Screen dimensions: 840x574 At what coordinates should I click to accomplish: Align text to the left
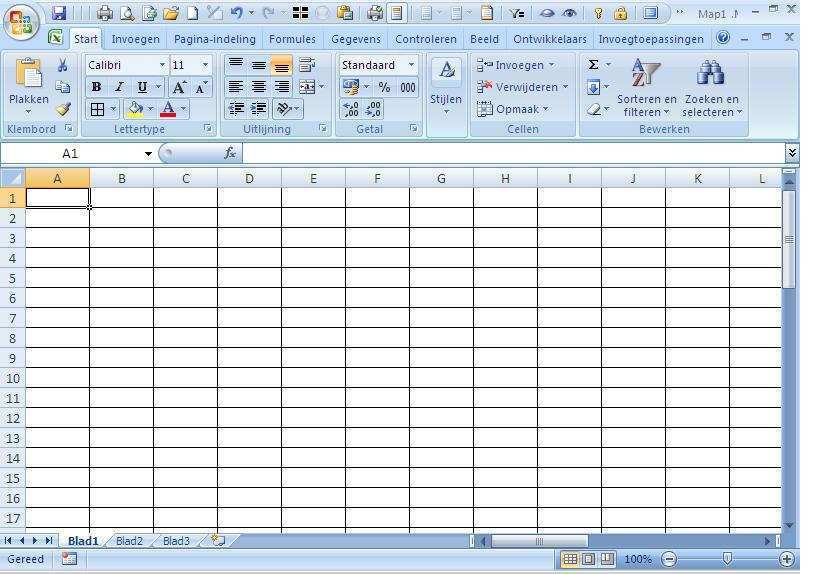tap(236, 87)
